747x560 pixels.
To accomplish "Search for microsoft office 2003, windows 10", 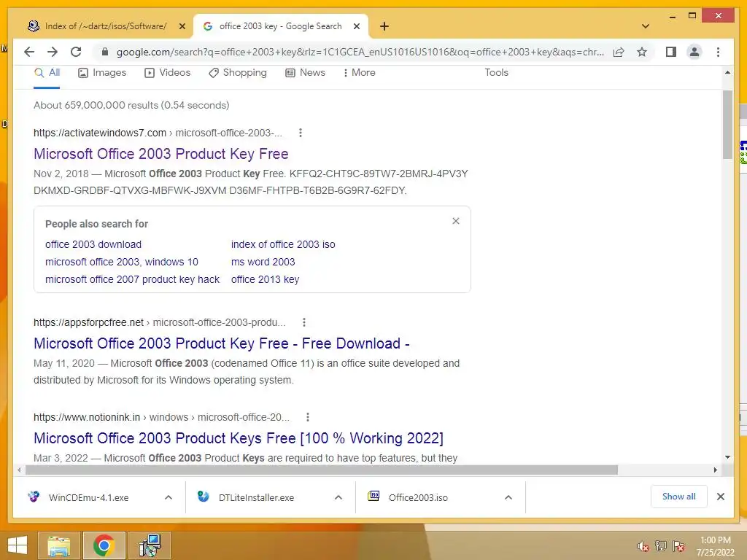I will coord(122,262).
